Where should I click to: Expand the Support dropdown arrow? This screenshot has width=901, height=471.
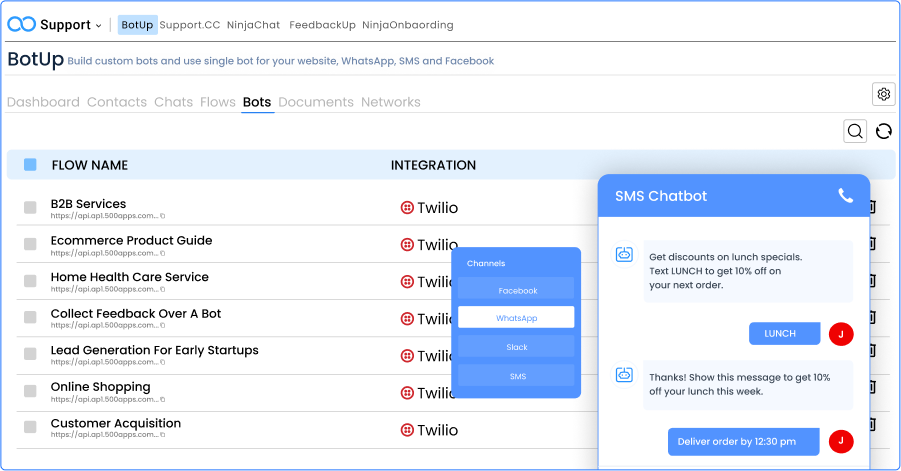98,26
